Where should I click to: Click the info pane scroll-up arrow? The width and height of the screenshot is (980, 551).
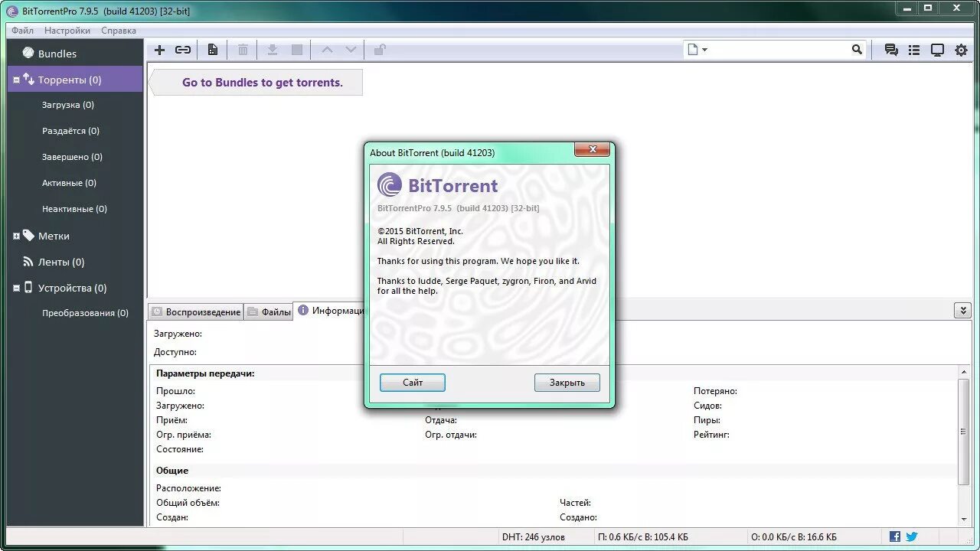[x=964, y=372]
